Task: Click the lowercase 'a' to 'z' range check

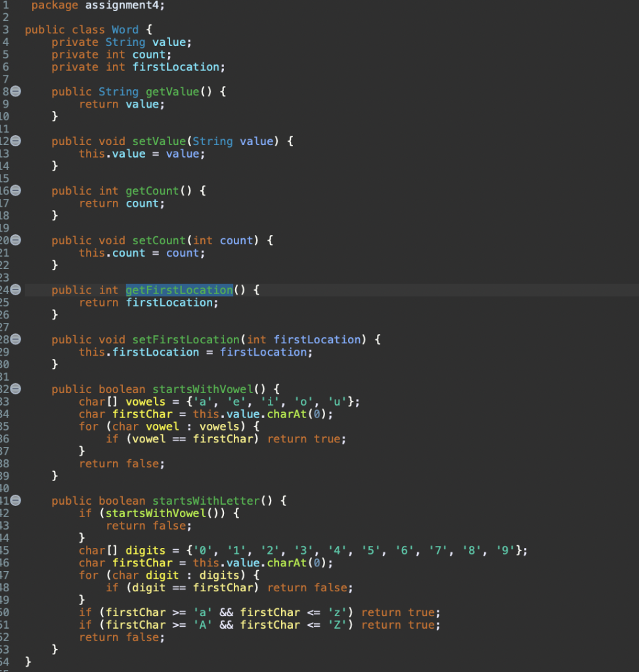Action: pyautogui.click(x=216, y=613)
